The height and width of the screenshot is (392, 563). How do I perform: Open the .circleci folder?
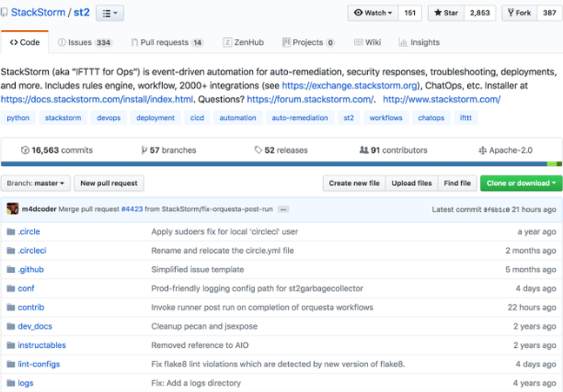point(32,251)
